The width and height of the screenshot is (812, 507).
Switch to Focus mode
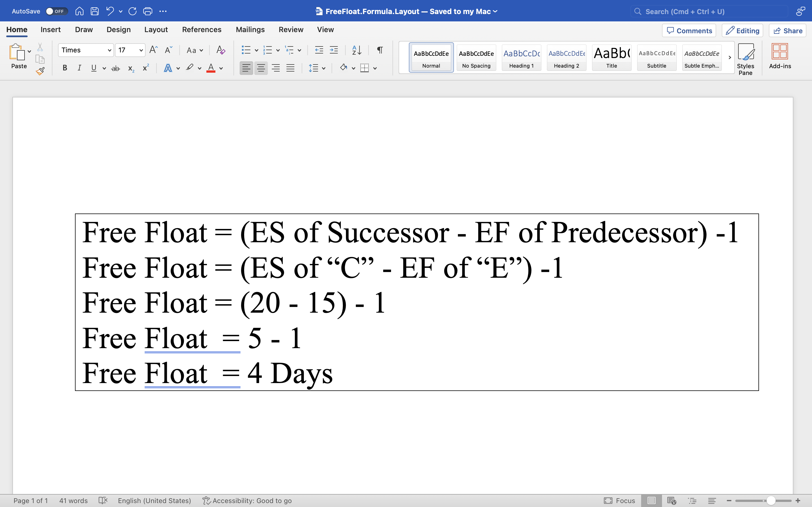[619, 500]
